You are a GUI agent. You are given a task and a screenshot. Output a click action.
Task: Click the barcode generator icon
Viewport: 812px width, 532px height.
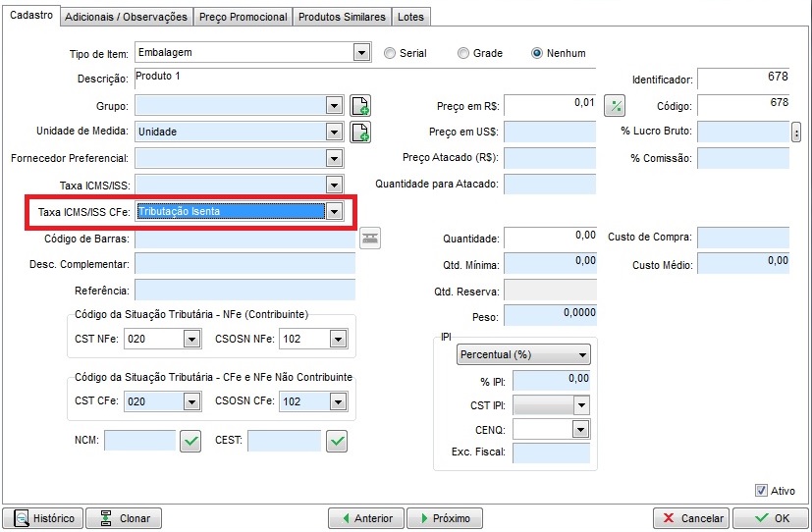click(x=369, y=238)
